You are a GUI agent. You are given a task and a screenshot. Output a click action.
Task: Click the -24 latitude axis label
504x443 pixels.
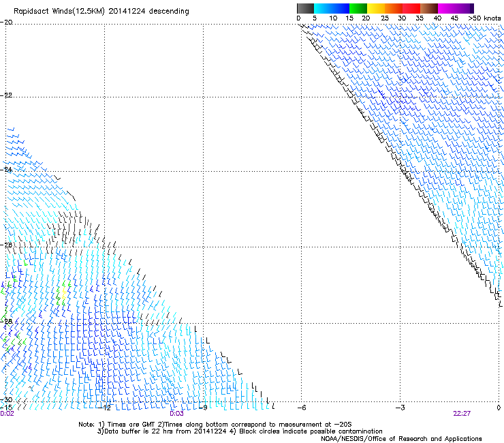tap(7, 170)
